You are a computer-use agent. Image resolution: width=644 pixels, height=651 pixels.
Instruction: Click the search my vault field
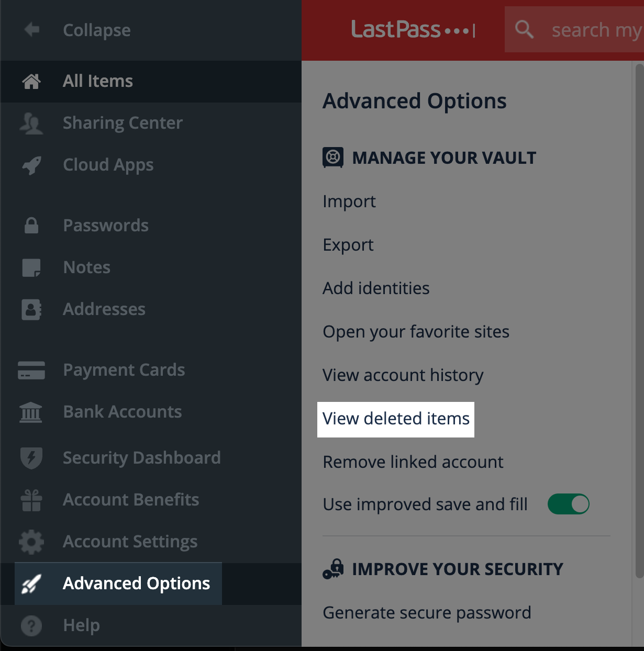(x=574, y=30)
